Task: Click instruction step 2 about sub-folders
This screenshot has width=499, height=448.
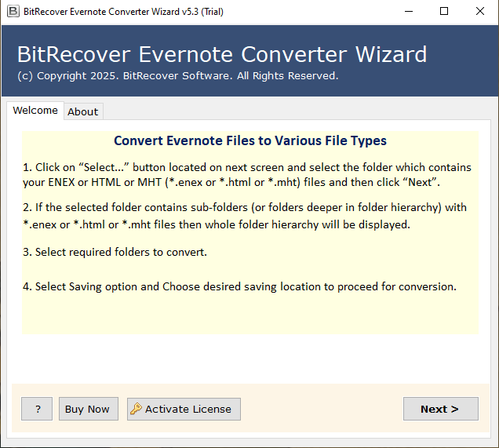Action: click(245, 216)
